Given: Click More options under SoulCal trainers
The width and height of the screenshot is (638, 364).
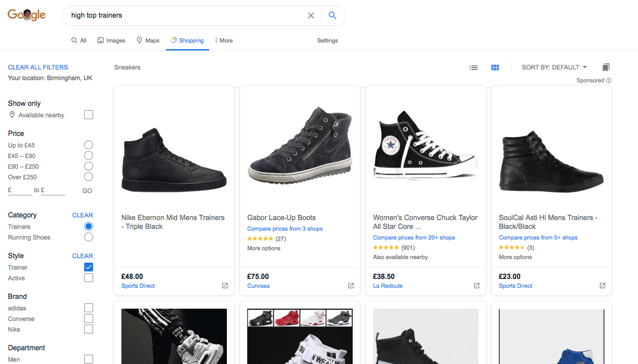Looking at the screenshot, I should click(515, 257).
